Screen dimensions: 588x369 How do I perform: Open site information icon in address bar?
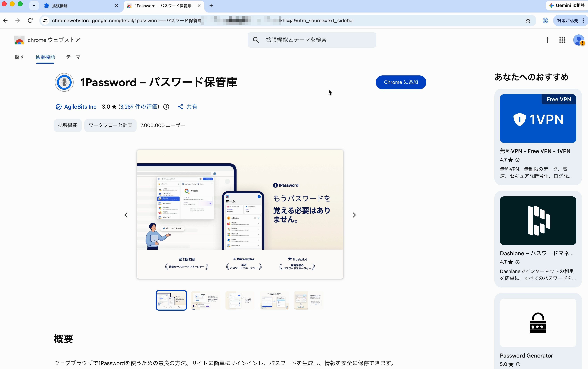[x=45, y=21]
